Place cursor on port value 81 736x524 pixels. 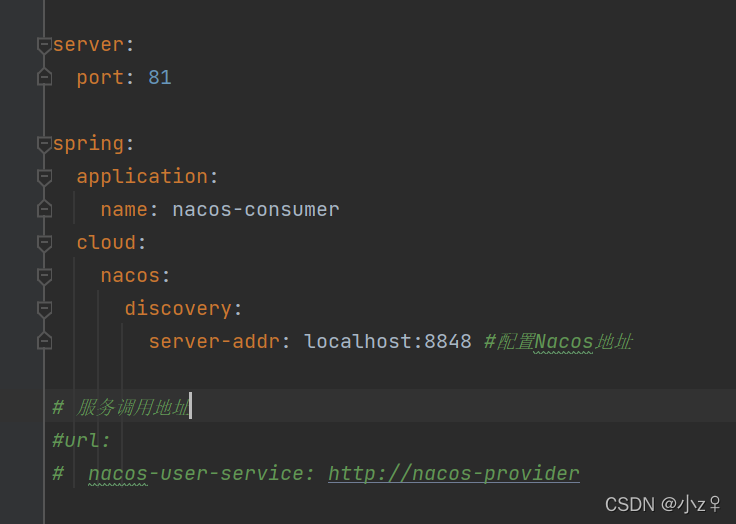(160, 77)
